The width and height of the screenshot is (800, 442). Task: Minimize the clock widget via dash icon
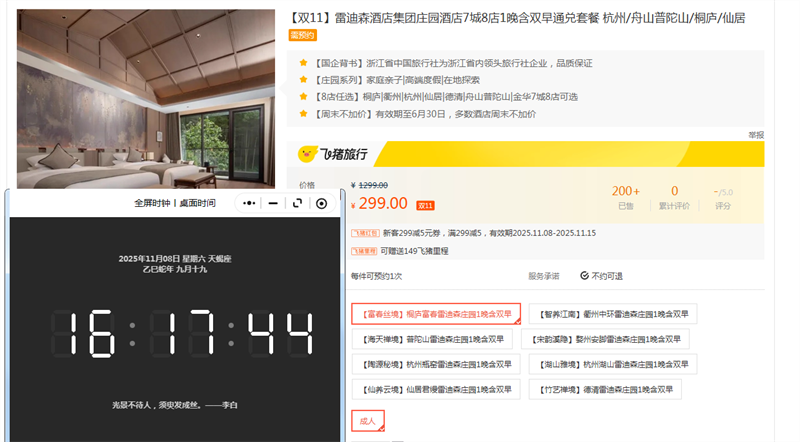(x=273, y=203)
